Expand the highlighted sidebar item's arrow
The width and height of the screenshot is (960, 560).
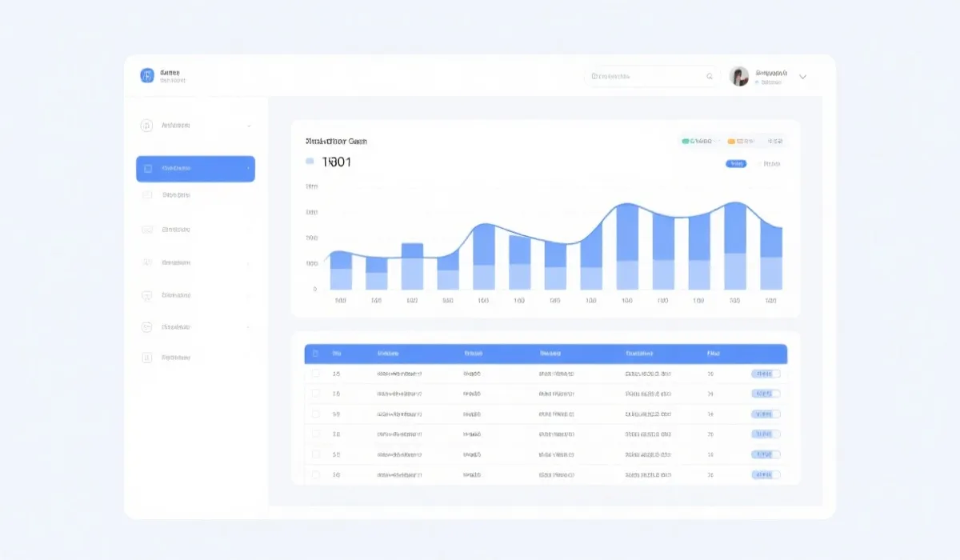pos(248,169)
